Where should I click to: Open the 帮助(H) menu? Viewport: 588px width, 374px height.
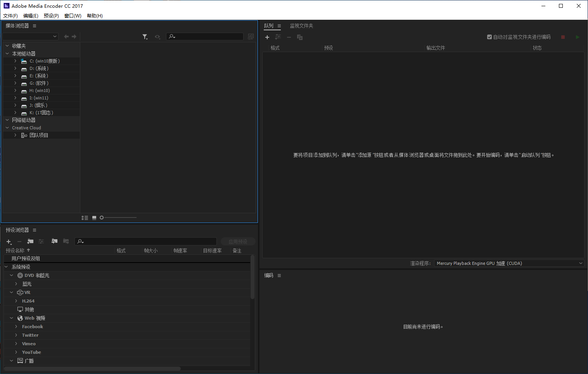pyautogui.click(x=95, y=16)
